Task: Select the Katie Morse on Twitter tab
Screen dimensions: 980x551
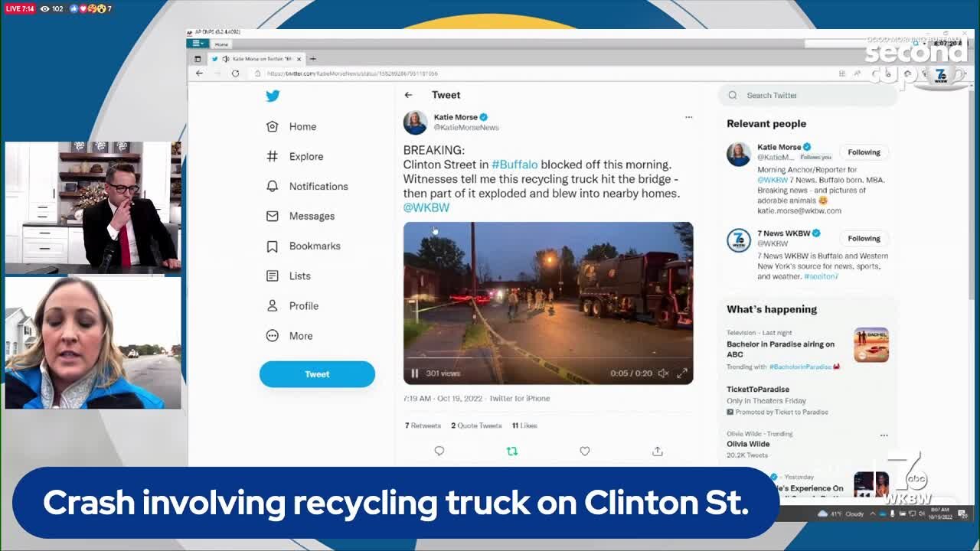Action: (x=256, y=59)
